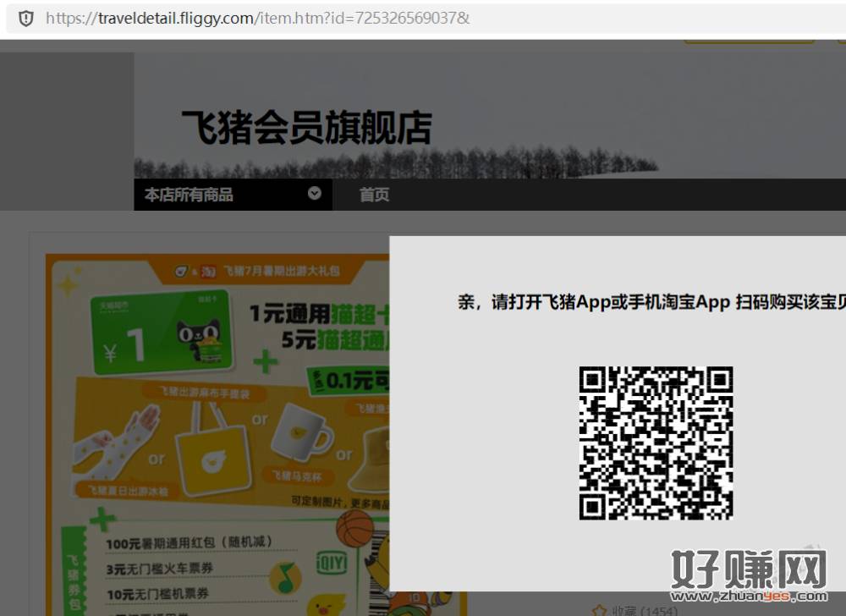Click the shield security icon in address bar
The image size is (846, 616).
(x=26, y=18)
